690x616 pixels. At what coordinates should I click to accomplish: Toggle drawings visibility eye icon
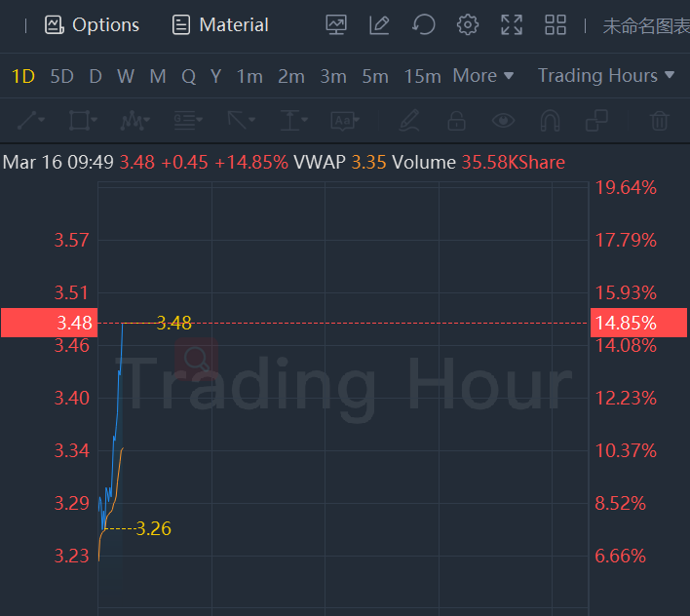coord(503,121)
